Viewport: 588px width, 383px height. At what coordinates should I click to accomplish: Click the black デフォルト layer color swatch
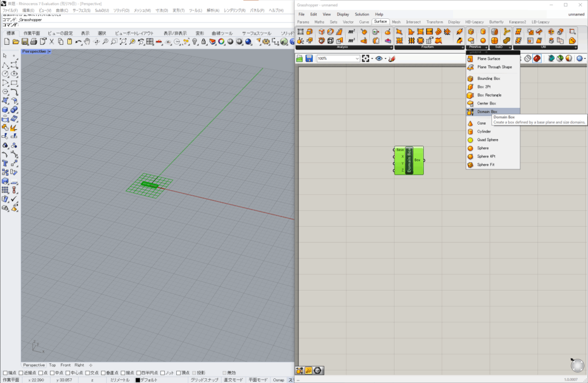click(138, 380)
